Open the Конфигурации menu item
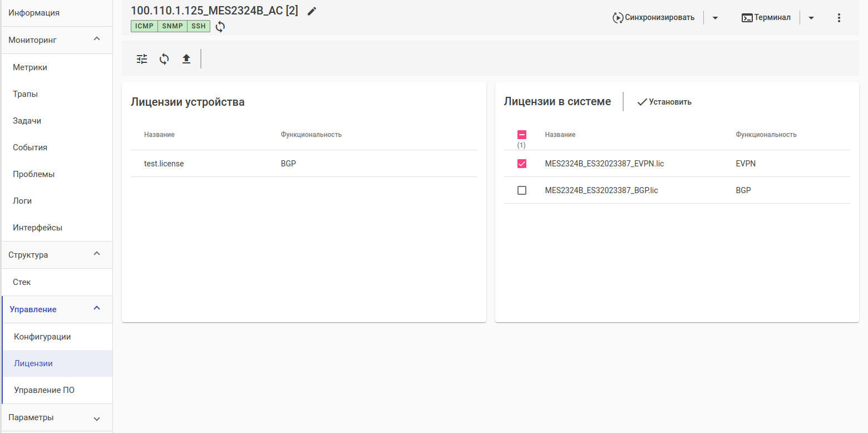 pos(42,337)
